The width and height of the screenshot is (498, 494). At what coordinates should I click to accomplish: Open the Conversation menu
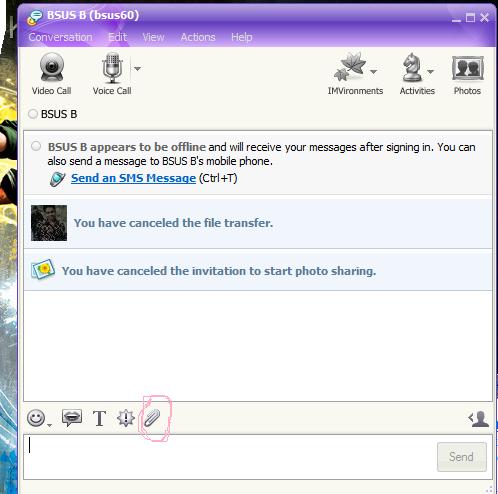tap(60, 37)
